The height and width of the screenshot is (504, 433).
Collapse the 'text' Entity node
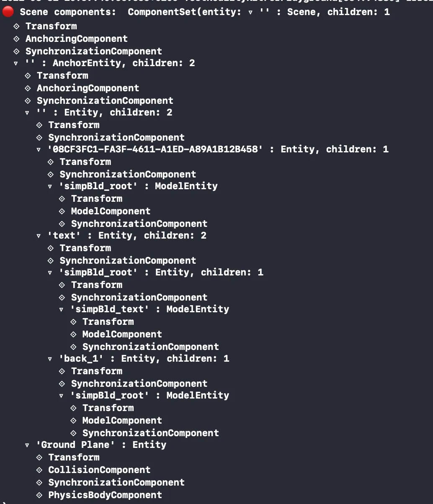[x=39, y=236]
